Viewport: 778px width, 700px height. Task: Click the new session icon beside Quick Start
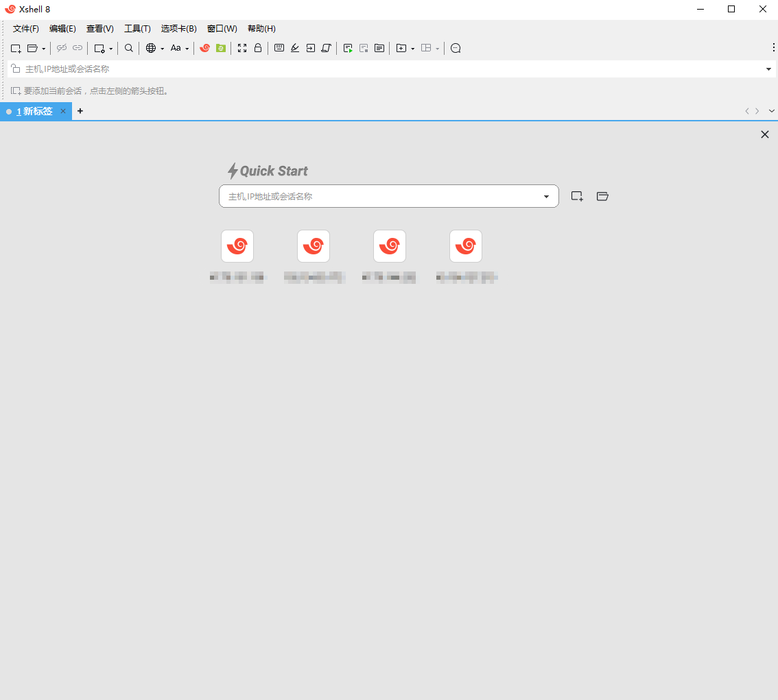click(577, 196)
